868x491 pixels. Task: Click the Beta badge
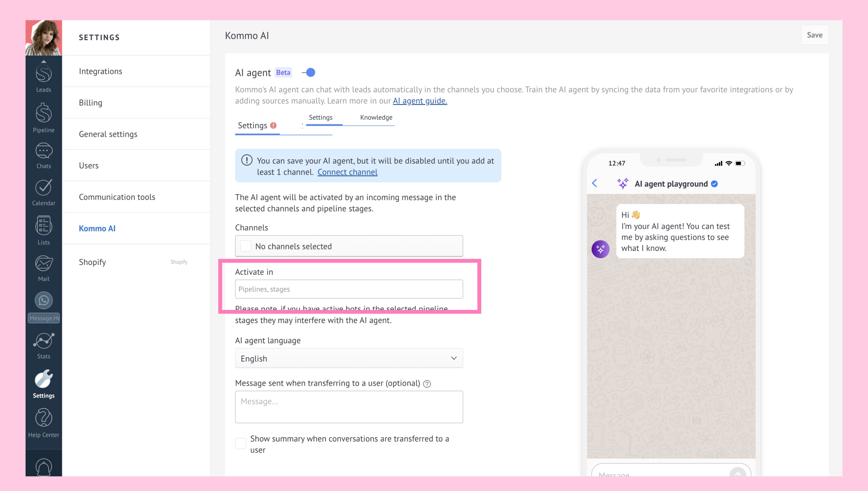point(283,72)
